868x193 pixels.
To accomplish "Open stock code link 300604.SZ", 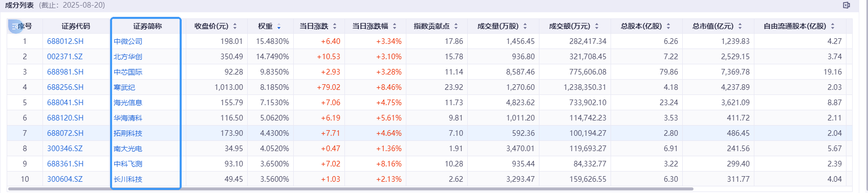I will coord(65,179).
